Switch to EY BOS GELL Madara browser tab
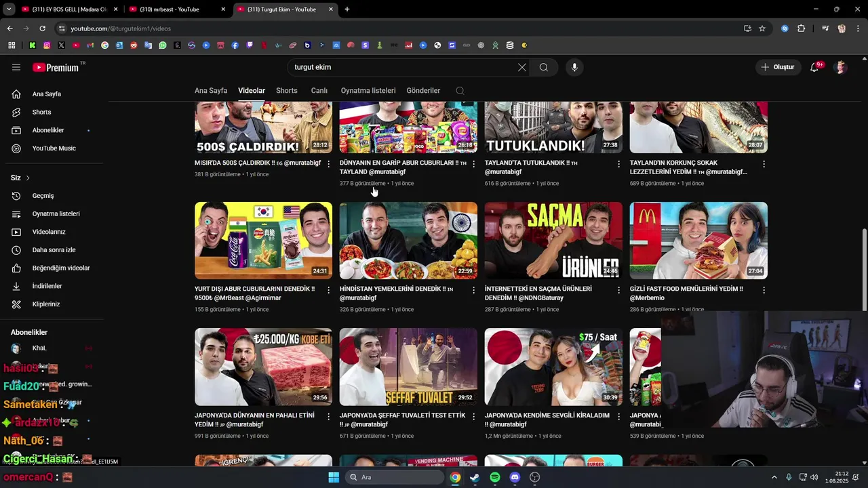The height and width of the screenshot is (488, 868). click(x=71, y=9)
